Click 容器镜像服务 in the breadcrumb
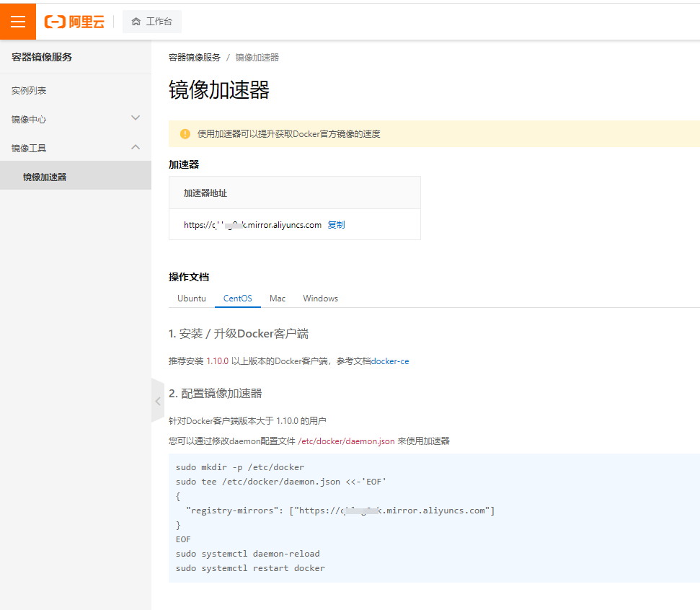 pos(194,58)
